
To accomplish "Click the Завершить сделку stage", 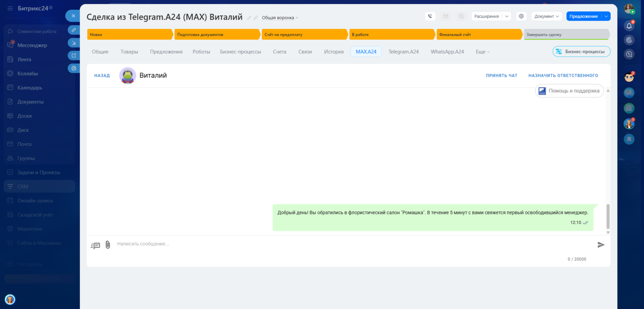I will (567, 34).
